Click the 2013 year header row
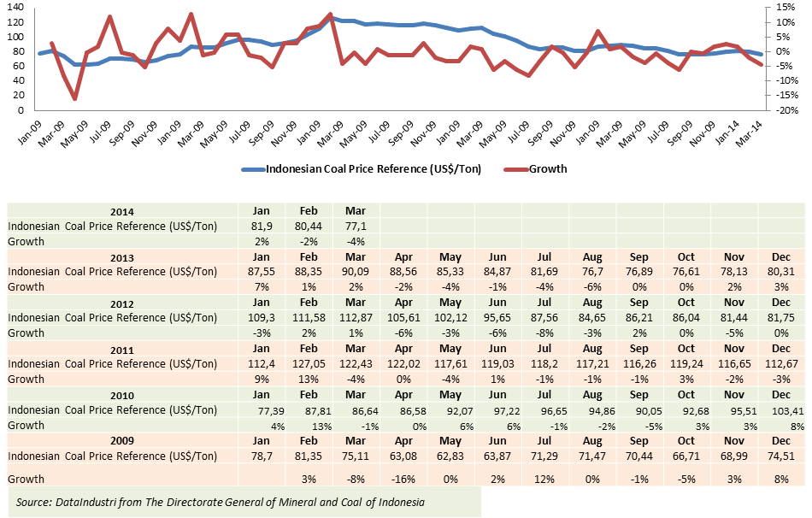812x518 pixels. coord(122,256)
